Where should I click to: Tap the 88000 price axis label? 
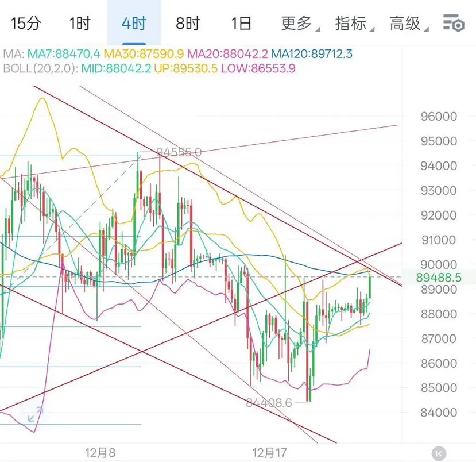439,314
